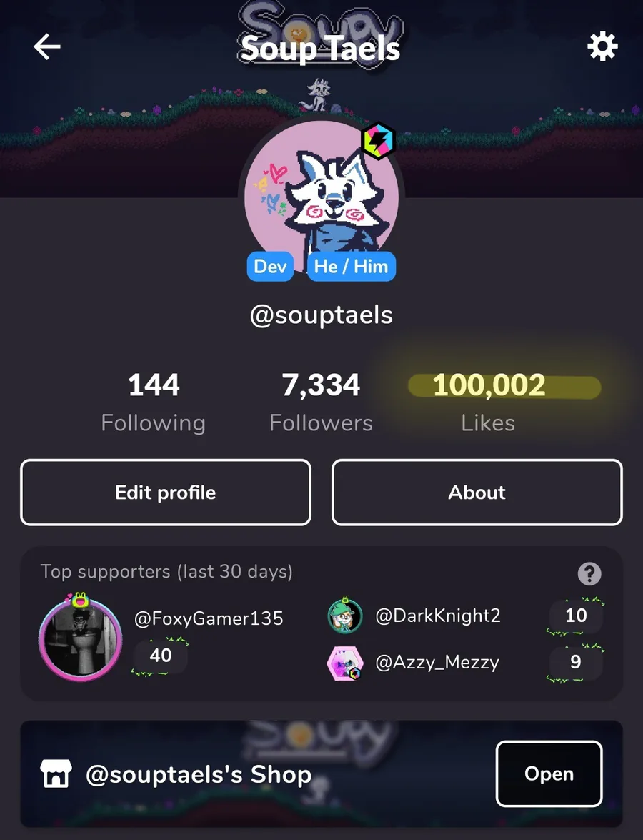Open the settings gear icon
The width and height of the screenshot is (643, 840).
602,46
